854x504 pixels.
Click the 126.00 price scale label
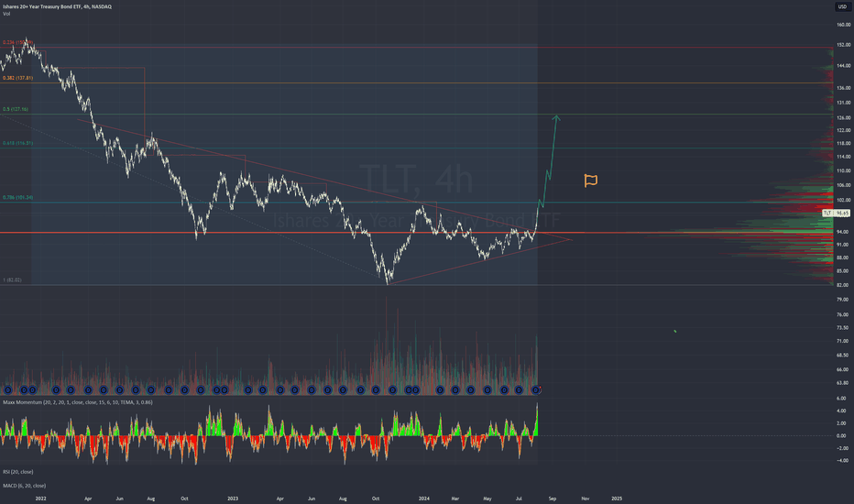coord(844,117)
